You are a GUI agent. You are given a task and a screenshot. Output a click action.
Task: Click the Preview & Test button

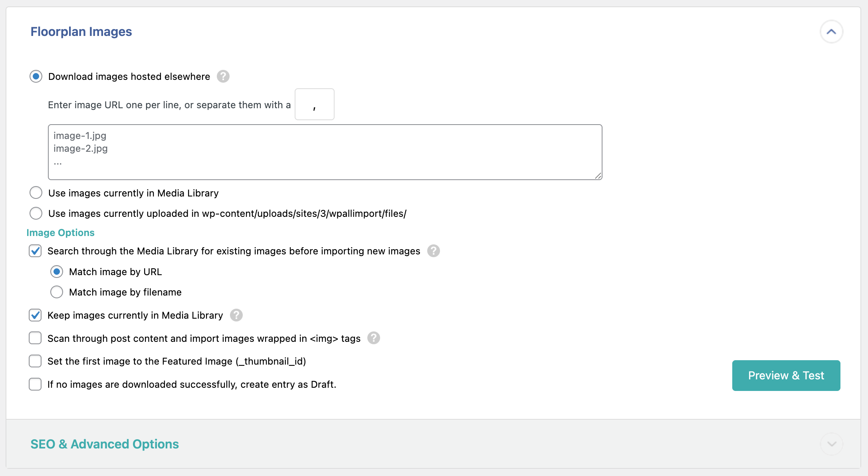786,375
